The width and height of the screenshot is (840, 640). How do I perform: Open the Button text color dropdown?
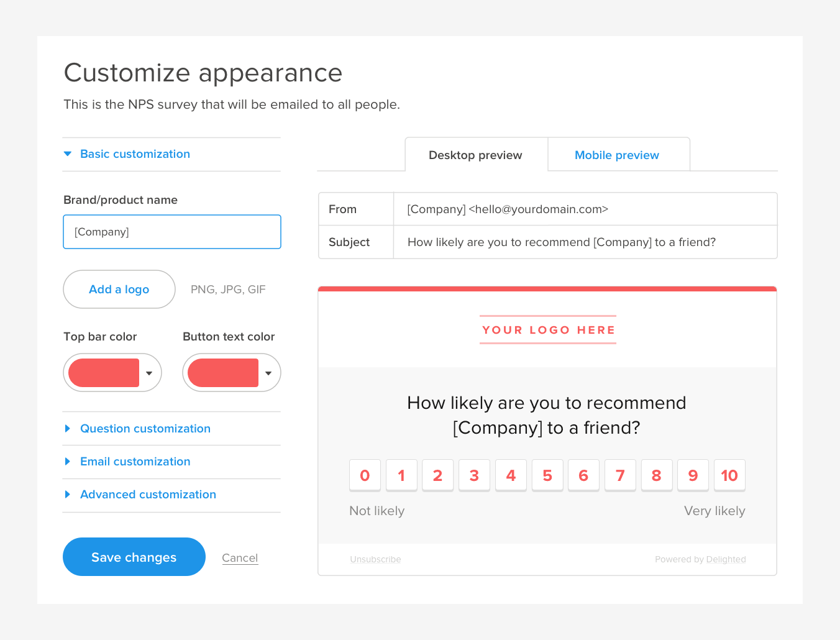(268, 372)
